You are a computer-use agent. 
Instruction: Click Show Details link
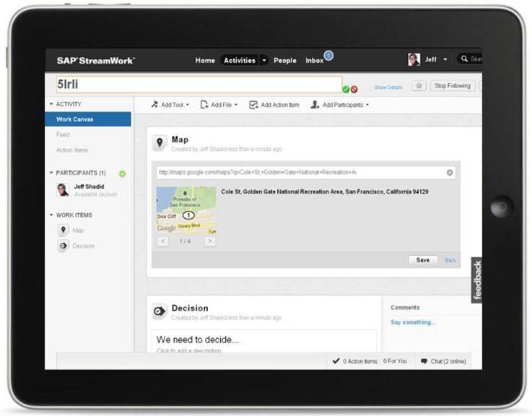point(388,87)
